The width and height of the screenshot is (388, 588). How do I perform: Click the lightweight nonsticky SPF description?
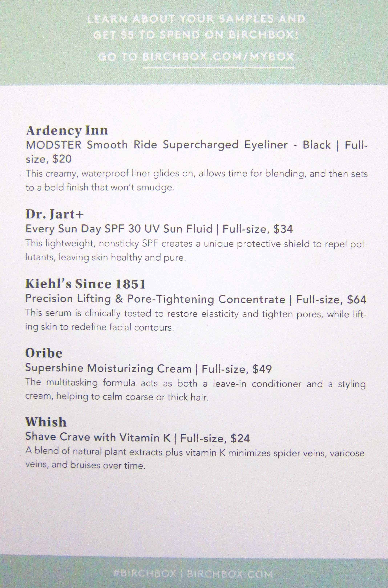[197, 251]
